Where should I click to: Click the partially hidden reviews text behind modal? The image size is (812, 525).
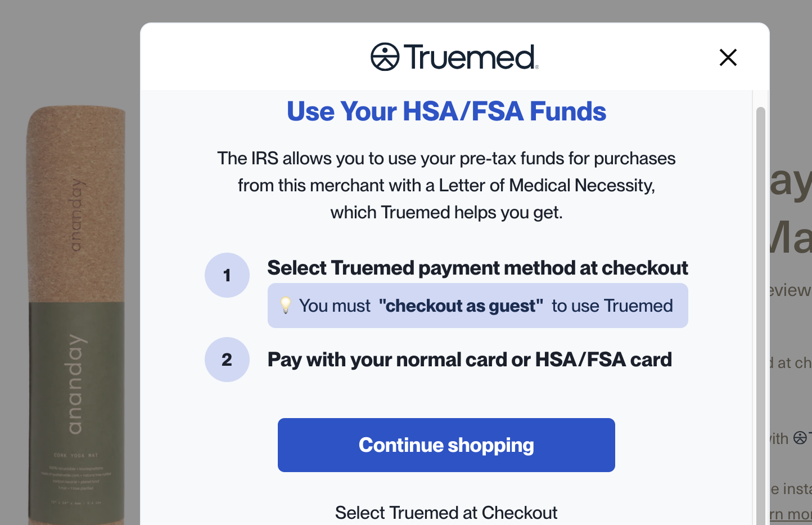coord(791,290)
